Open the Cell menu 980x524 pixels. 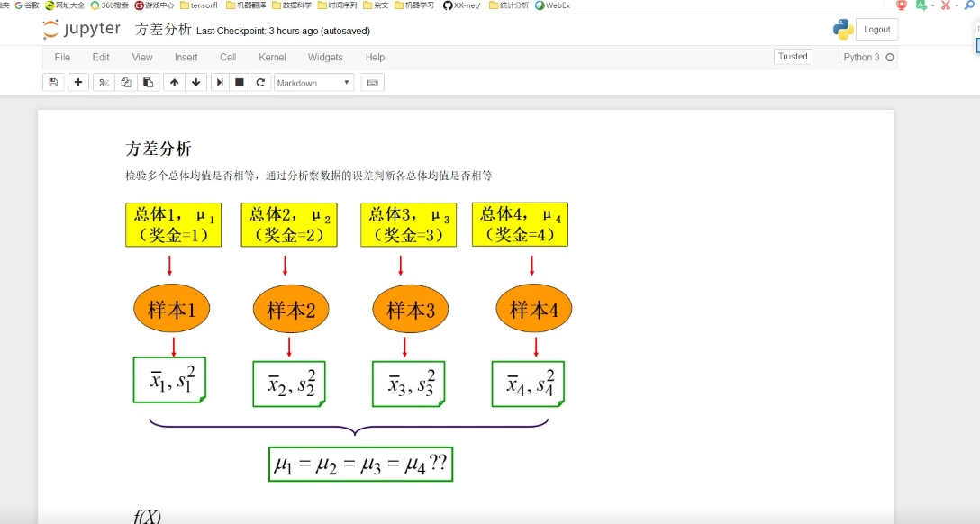(x=228, y=57)
